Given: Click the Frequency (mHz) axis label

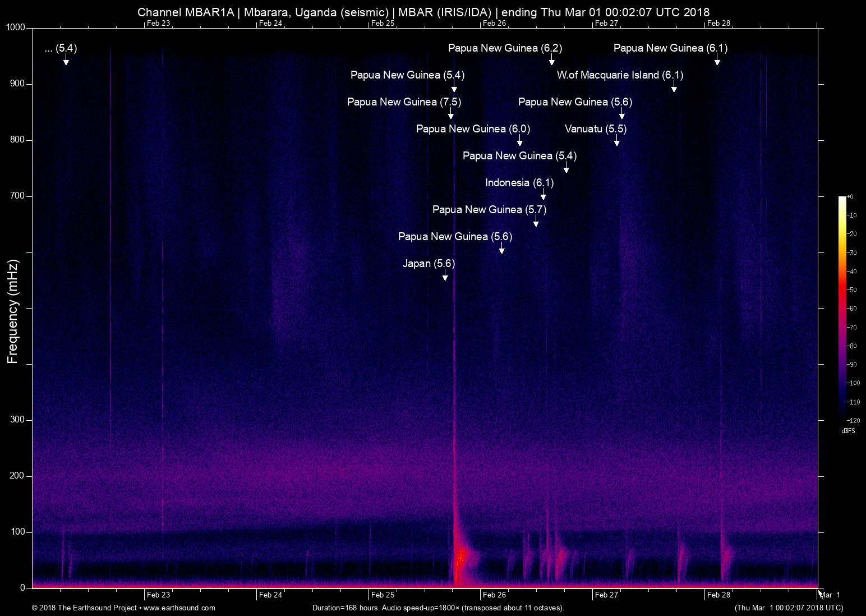Looking at the screenshot, I should (13, 311).
